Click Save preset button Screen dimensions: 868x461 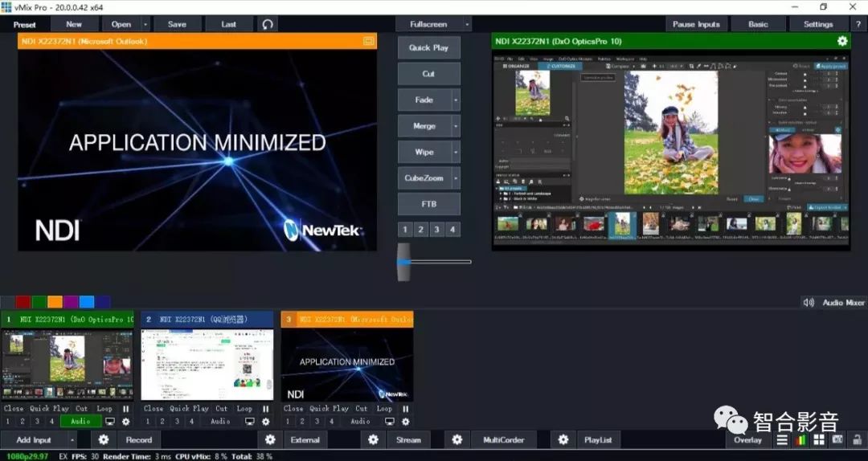(x=177, y=24)
